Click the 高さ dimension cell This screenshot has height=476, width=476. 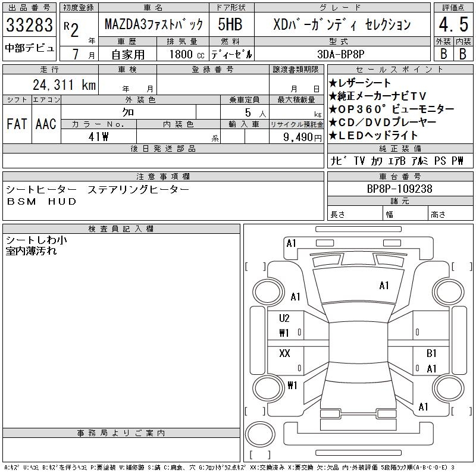(x=450, y=214)
